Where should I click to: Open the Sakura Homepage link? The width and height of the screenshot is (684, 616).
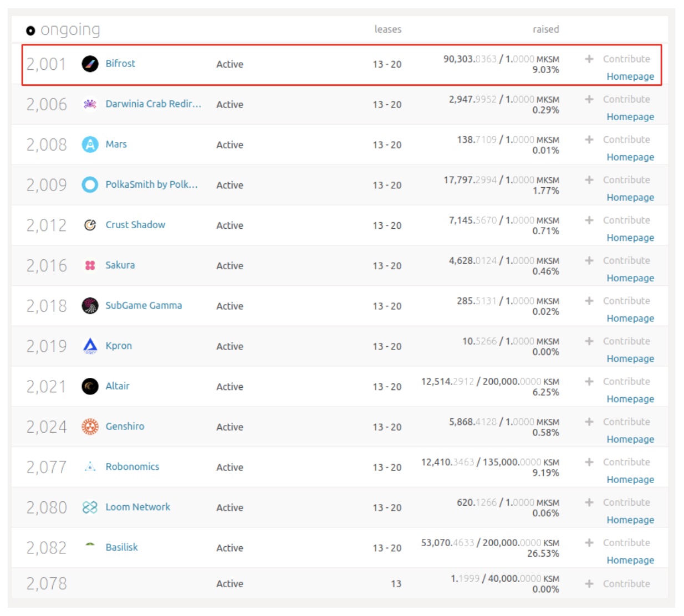click(630, 279)
